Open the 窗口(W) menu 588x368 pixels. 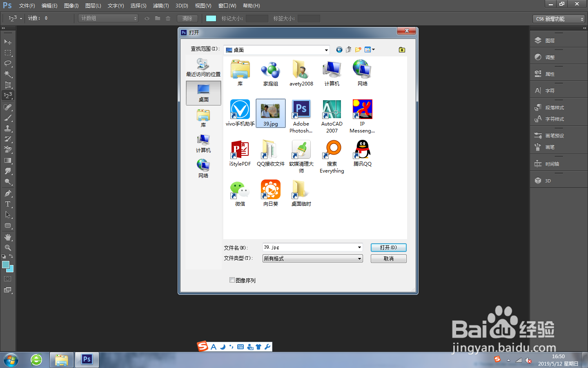tap(227, 6)
